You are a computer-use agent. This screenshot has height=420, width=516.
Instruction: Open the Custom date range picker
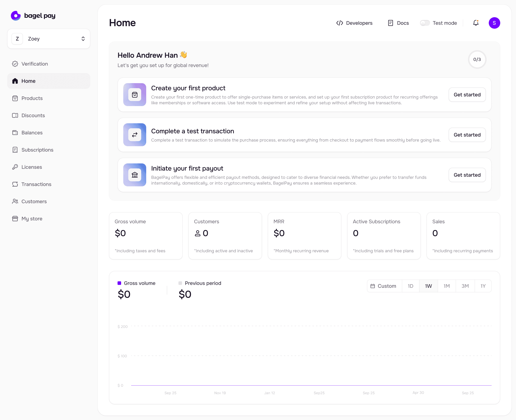point(384,286)
